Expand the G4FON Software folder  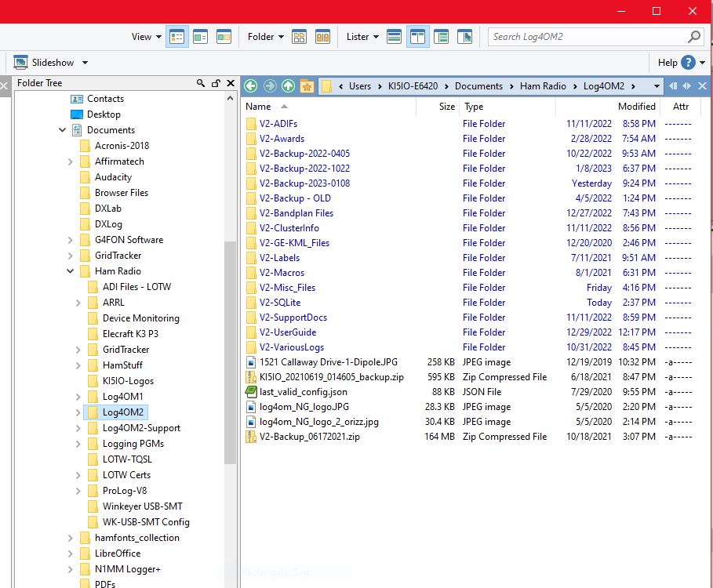[x=70, y=240]
